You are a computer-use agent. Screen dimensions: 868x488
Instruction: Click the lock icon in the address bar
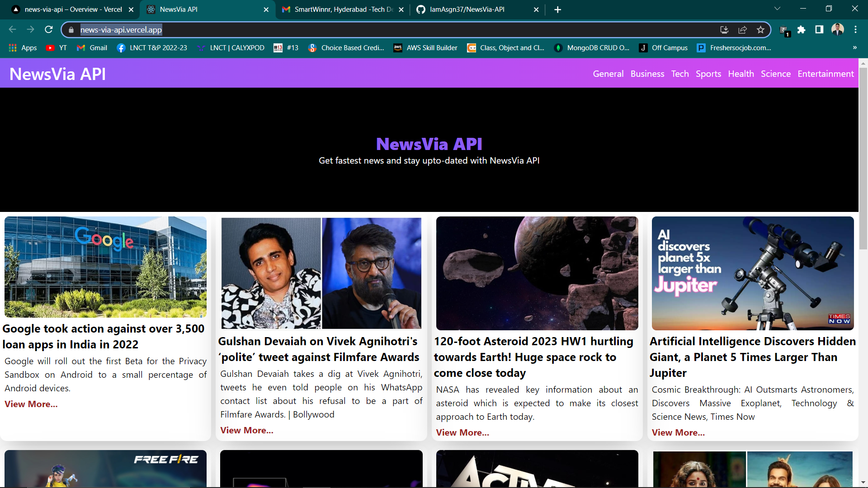71,30
